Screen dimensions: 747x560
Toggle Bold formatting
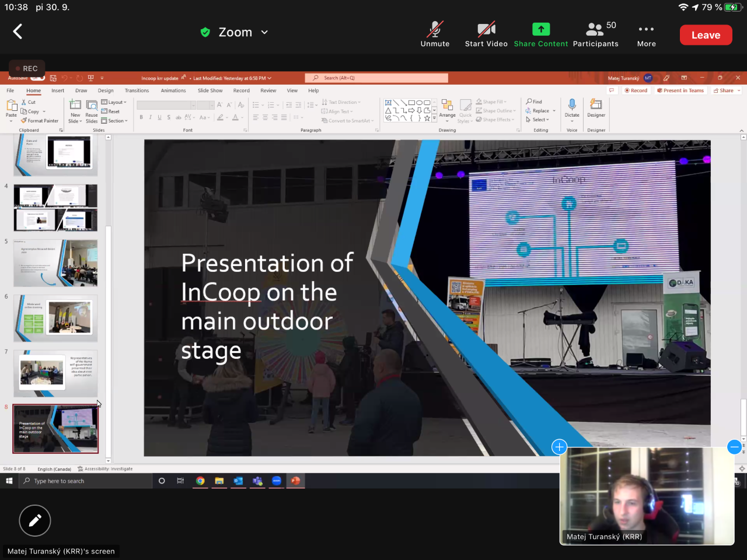point(141,117)
